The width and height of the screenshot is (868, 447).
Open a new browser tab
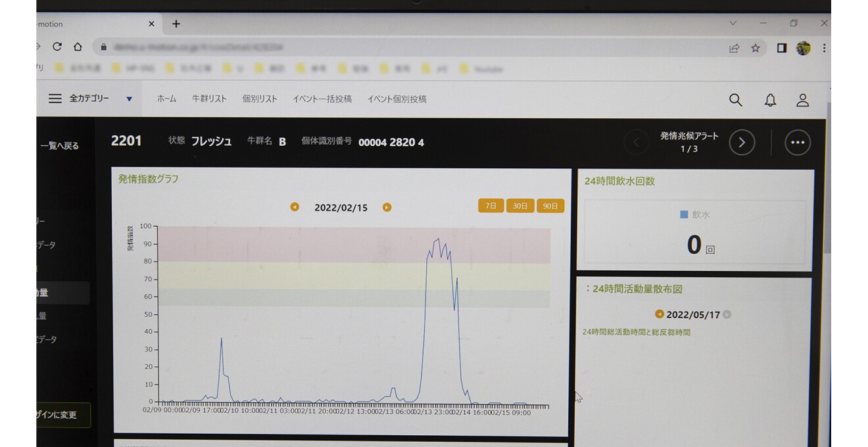(176, 24)
